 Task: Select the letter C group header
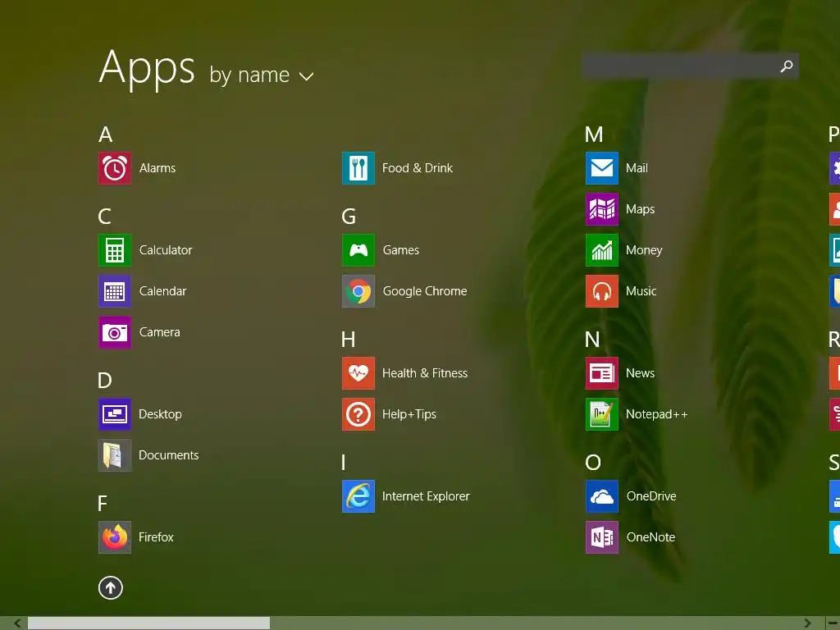point(104,217)
